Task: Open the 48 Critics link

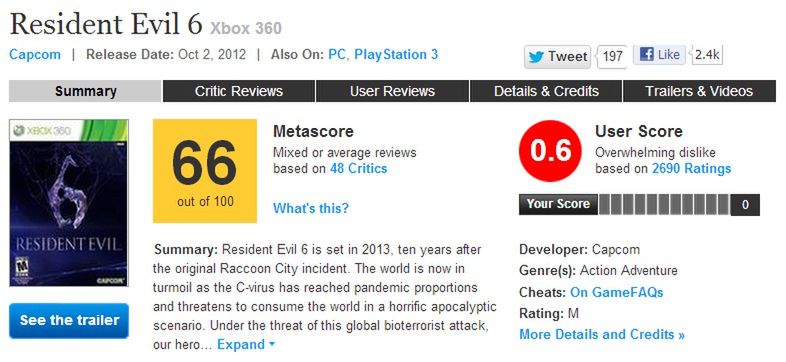Action: 358,169
